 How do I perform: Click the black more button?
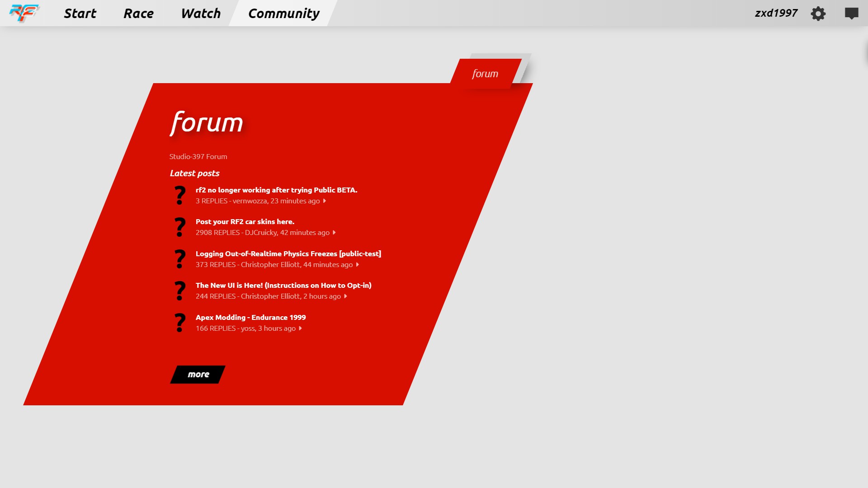[198, 375]
